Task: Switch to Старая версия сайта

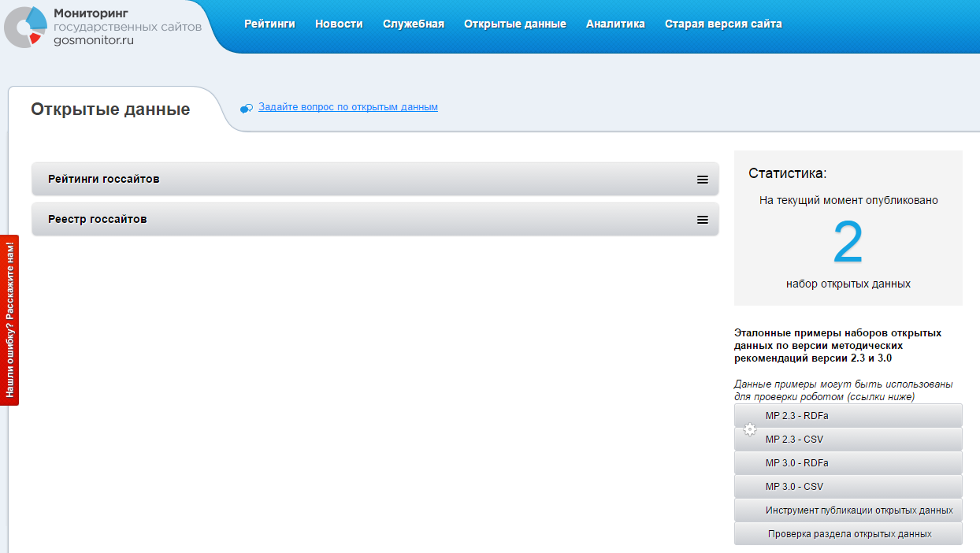Action: [x=723, y=24]
